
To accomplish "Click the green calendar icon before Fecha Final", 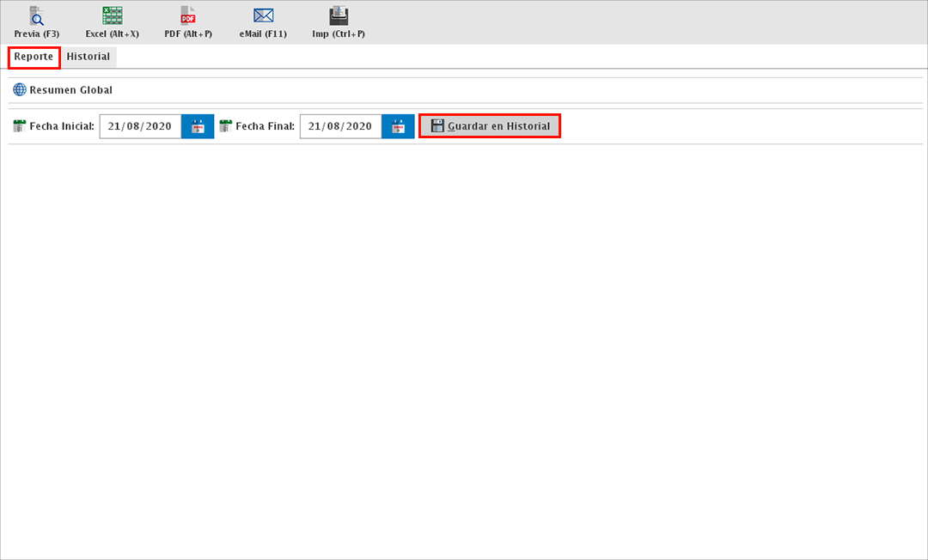I will point(226,126).
